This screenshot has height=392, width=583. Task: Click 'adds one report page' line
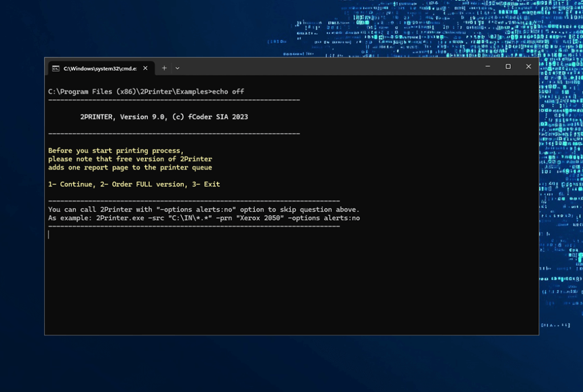[130, 168]
